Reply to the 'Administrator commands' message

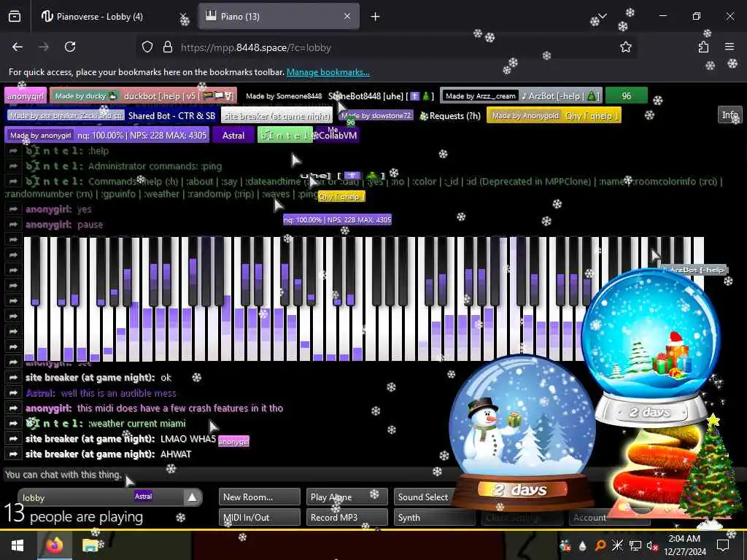[x=13, y=166]
